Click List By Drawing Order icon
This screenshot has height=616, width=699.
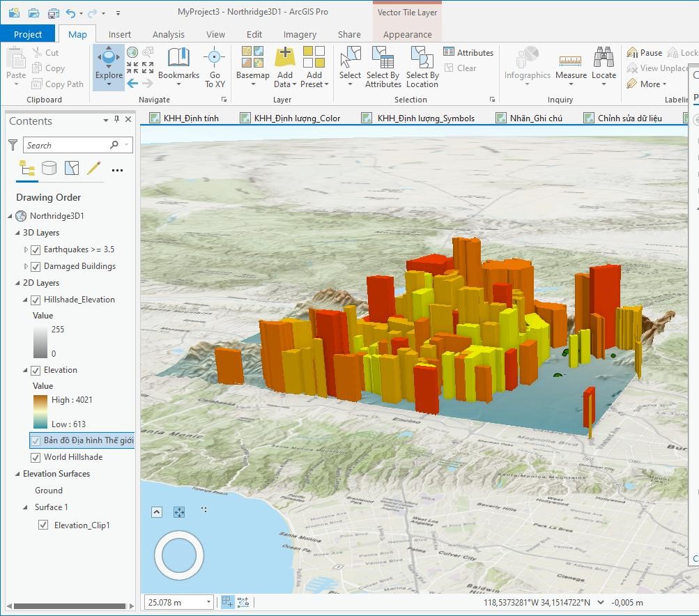[26, 168]
